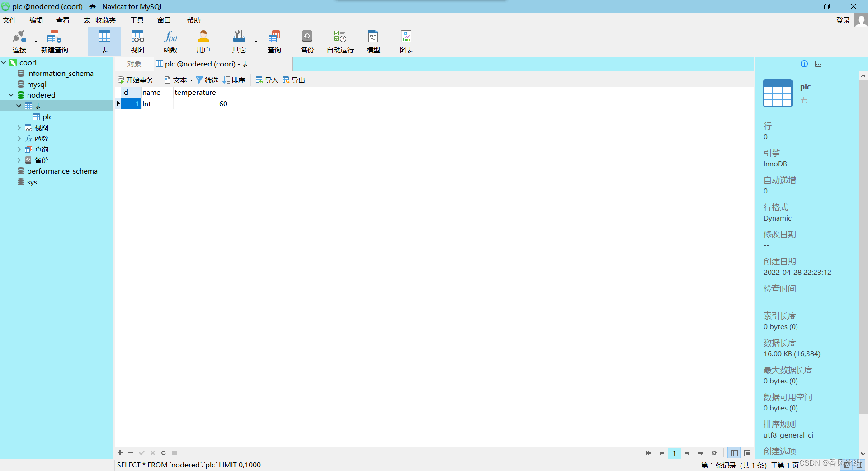Click the 图表 (Charts) toolbar icon
This screenshot has width=868, height=471.
pos(406,41)
